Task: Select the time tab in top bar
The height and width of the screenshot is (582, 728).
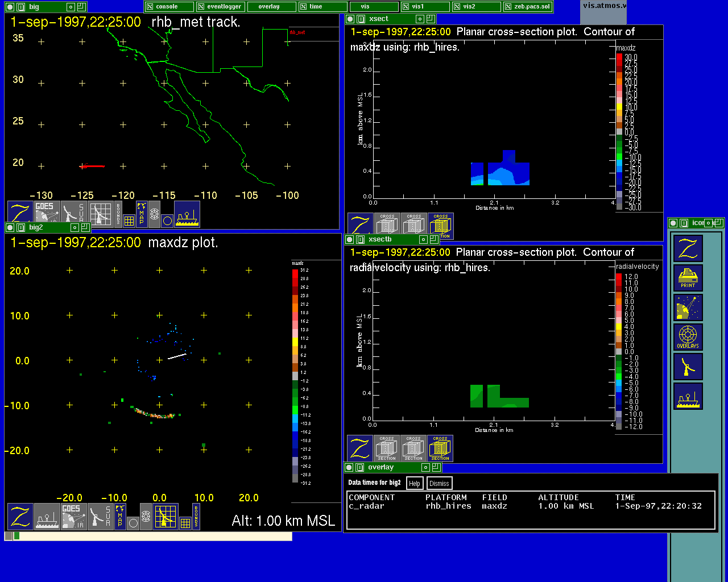Action: 321,7
